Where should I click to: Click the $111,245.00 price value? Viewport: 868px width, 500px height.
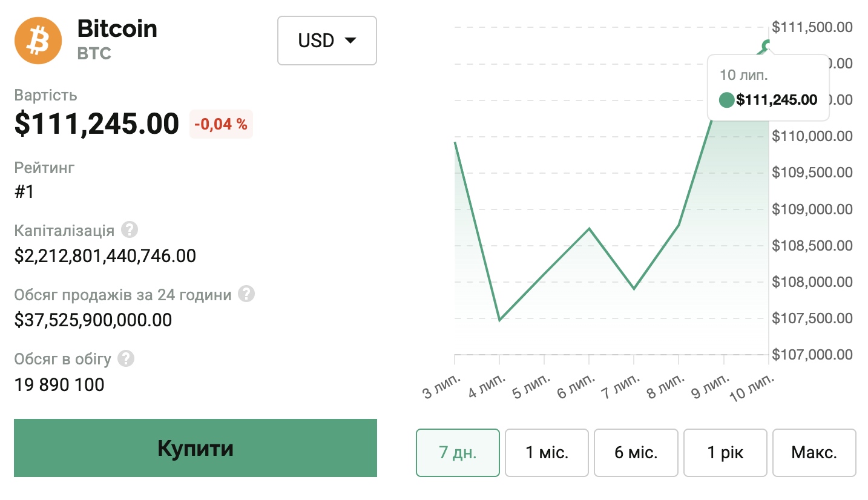pos(97,124)
